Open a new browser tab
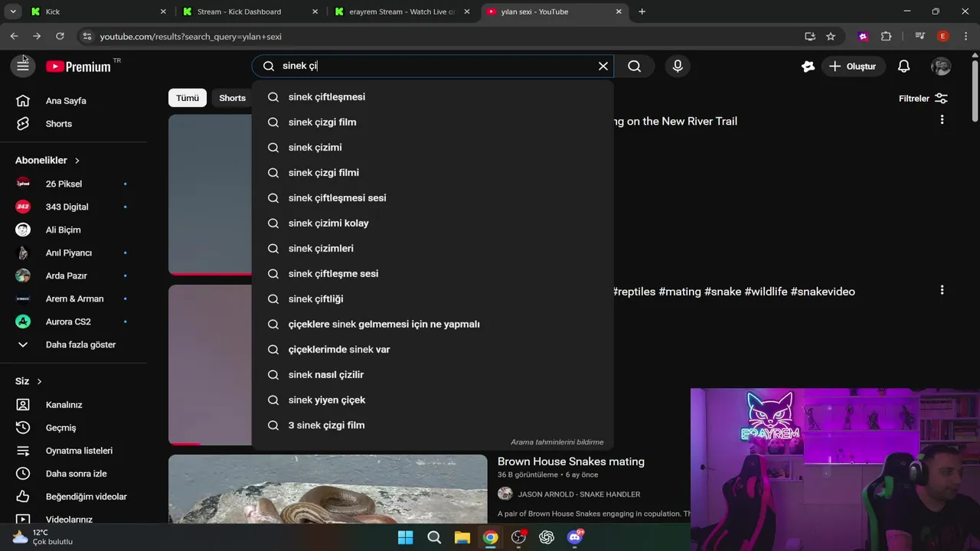Image resolution: width=980 pixels, height=551 pixels. [x=642, y=11]
